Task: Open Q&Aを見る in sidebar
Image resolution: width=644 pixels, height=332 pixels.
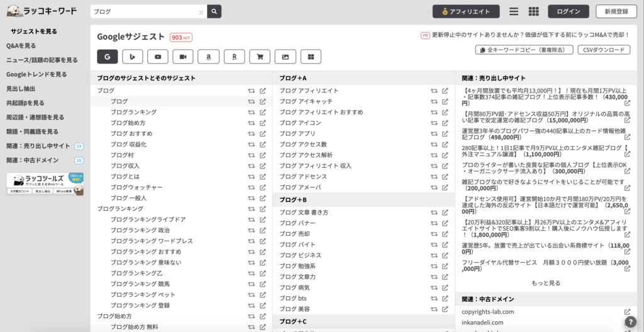Action: tap(21, 46)
